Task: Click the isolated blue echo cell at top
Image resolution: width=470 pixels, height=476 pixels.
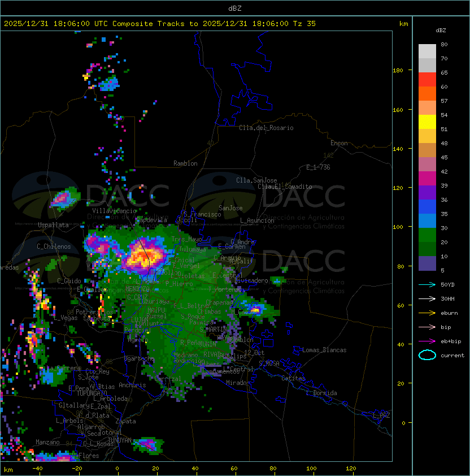Action: point(108,84)
